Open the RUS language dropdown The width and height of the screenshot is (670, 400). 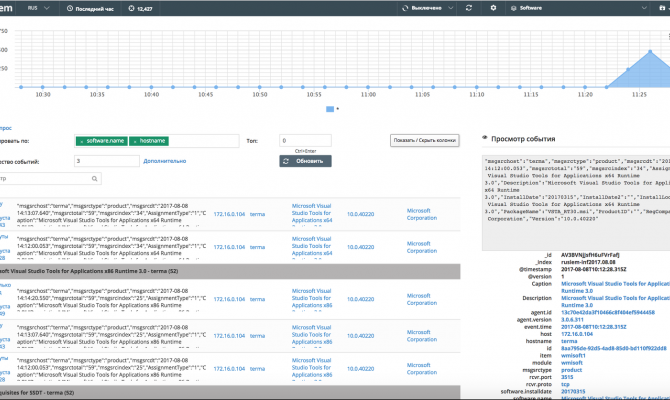38,8
